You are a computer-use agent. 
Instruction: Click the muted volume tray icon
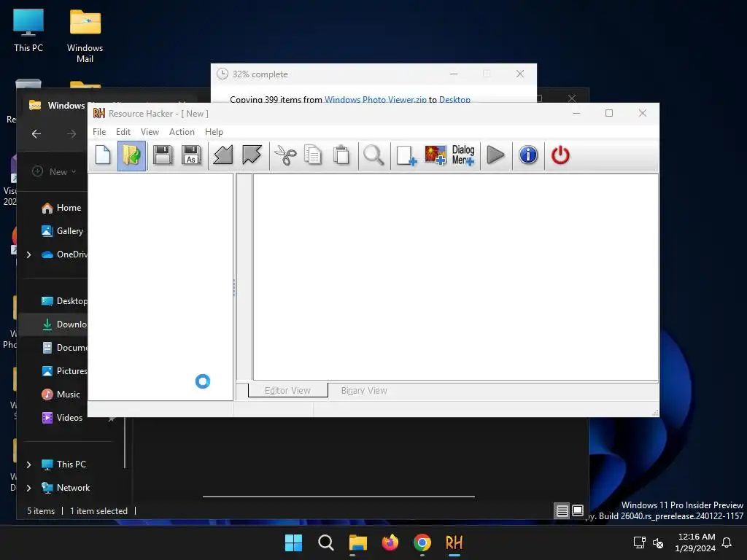click(658, 542)
